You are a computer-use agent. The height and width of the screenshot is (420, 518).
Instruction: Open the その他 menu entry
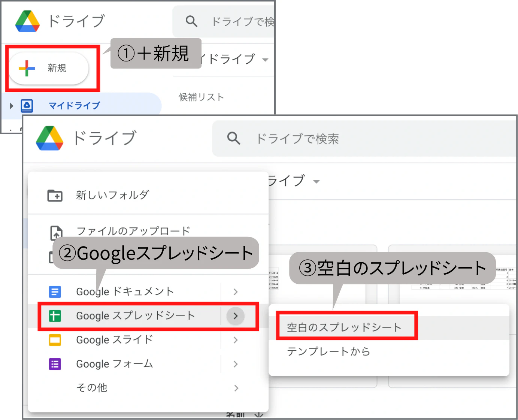[x=148, y=388]
